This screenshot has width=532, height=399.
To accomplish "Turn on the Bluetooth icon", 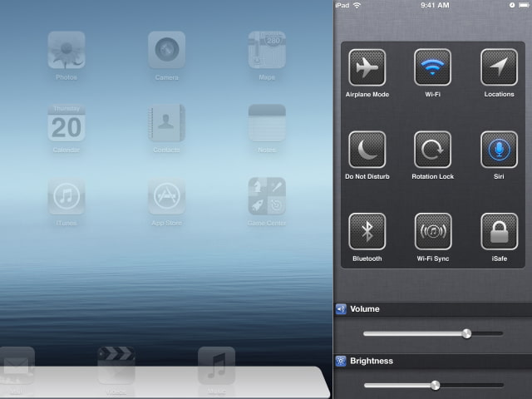I will click(x=367, y=231).
